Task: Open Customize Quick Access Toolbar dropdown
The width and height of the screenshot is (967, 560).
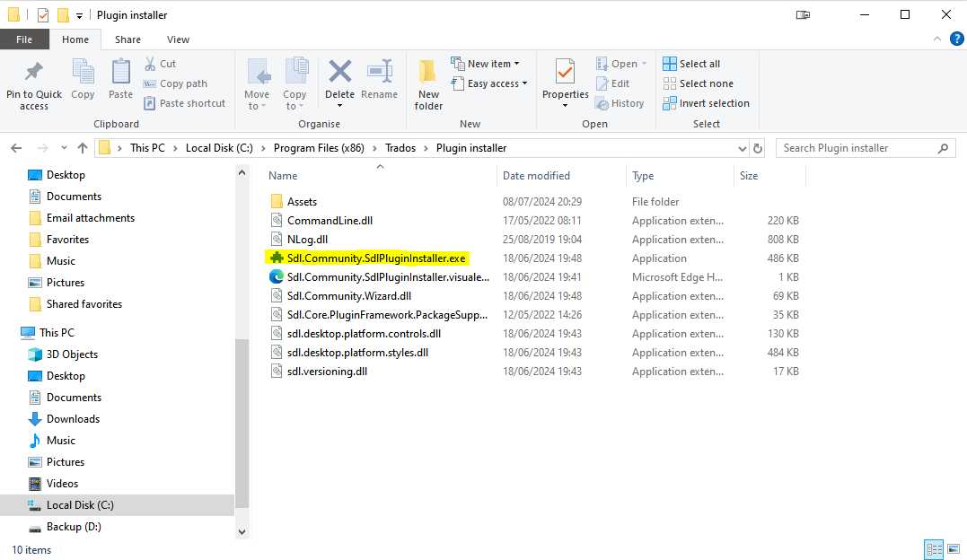Action: (79, 15)
